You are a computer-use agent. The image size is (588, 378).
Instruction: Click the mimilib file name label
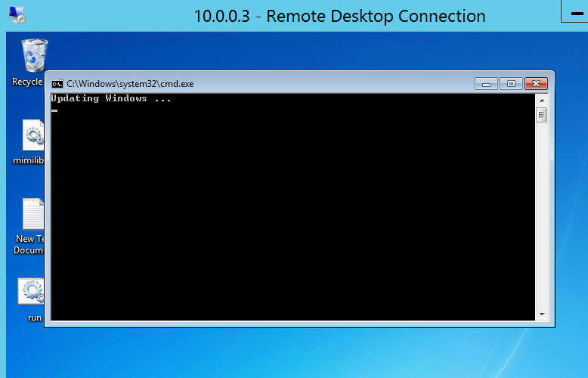coord(29,160)
